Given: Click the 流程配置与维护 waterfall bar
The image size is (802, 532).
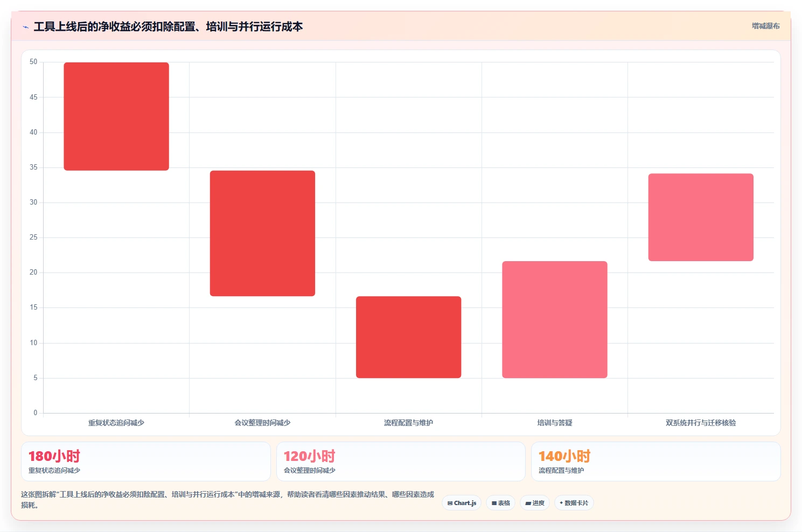Looking at the screenshot, I should [408, 337].
